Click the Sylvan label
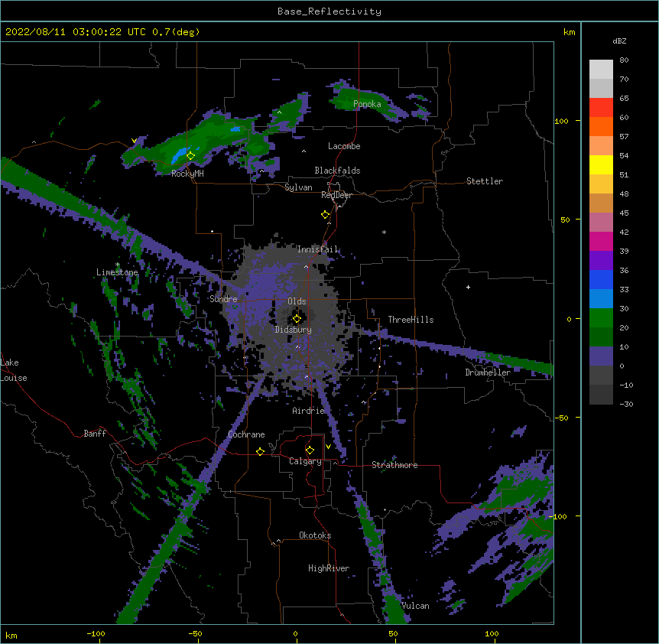 (x=298, y=187)
